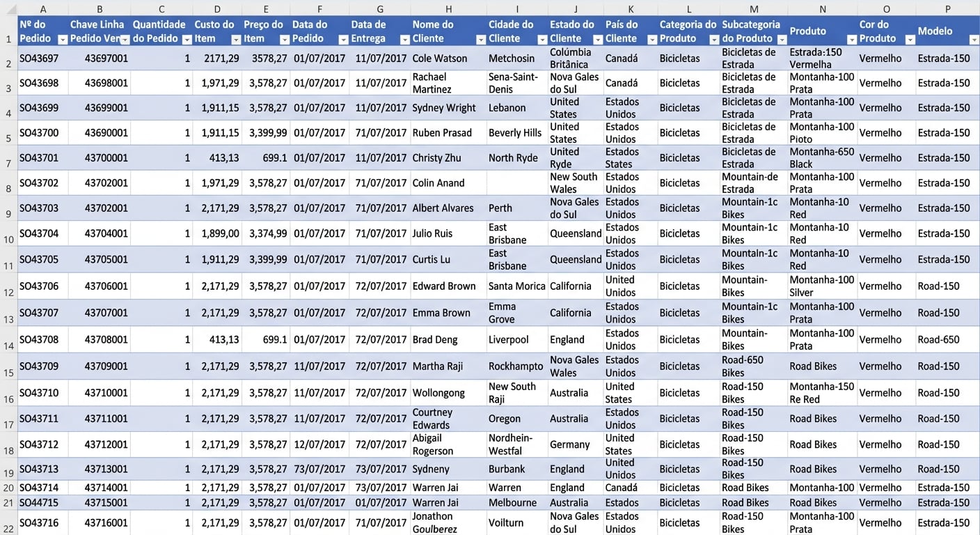Select column P by its header letter
Viewport: 980px width, 535px height.
[x=947, y=9]
